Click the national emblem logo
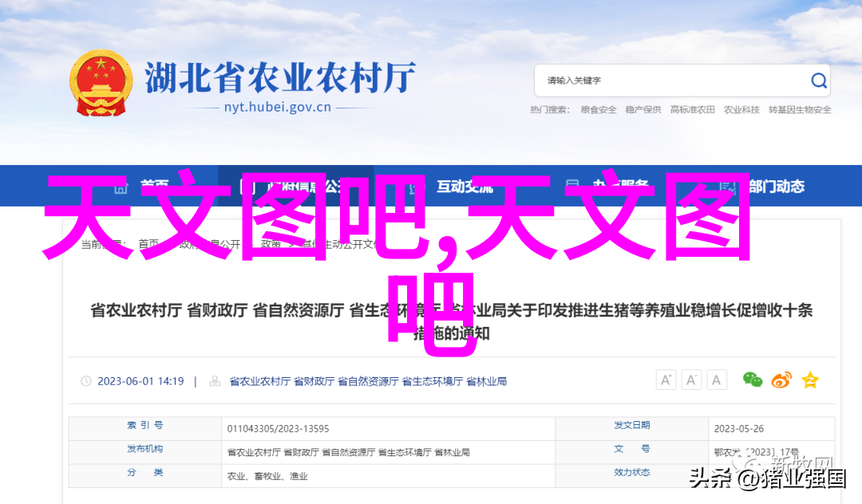This screenshot has height=504, width=862. 101,84
